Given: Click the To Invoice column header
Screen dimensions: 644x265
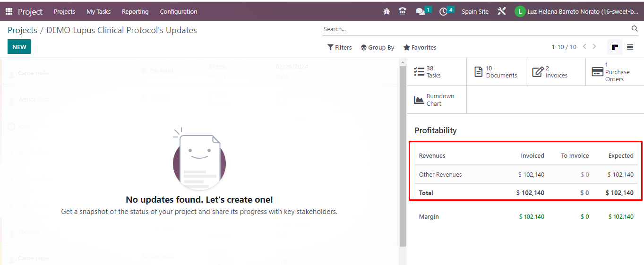Looking at the screenshot, I should coord(575,155).
